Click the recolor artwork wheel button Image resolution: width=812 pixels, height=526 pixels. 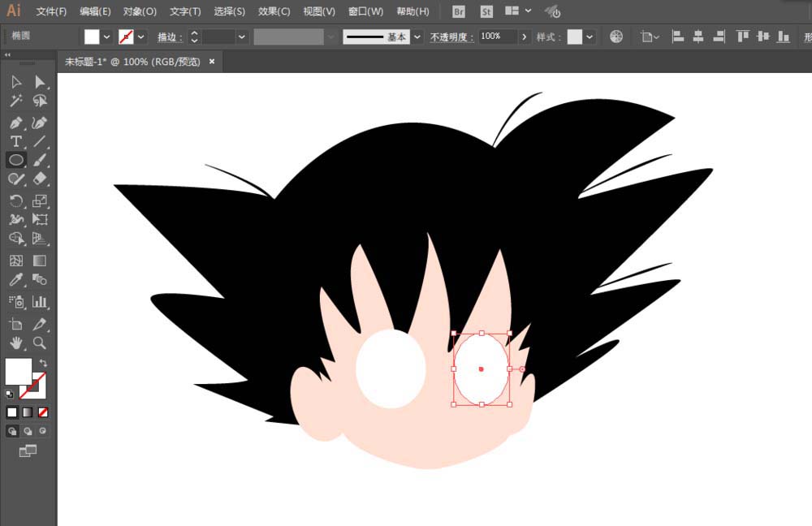point(615,37)
